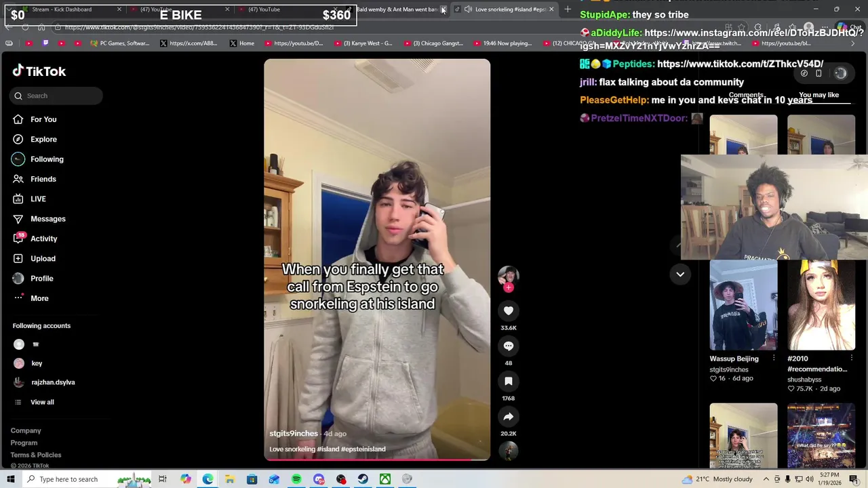Open the #island hashtag link
Viewport: 868px width, 488px height.
[328, 449]
